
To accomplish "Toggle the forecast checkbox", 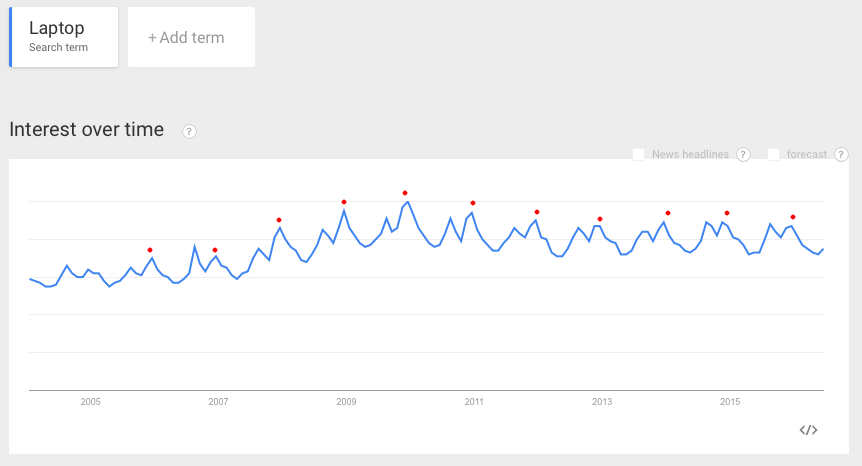I will (773, 155).
